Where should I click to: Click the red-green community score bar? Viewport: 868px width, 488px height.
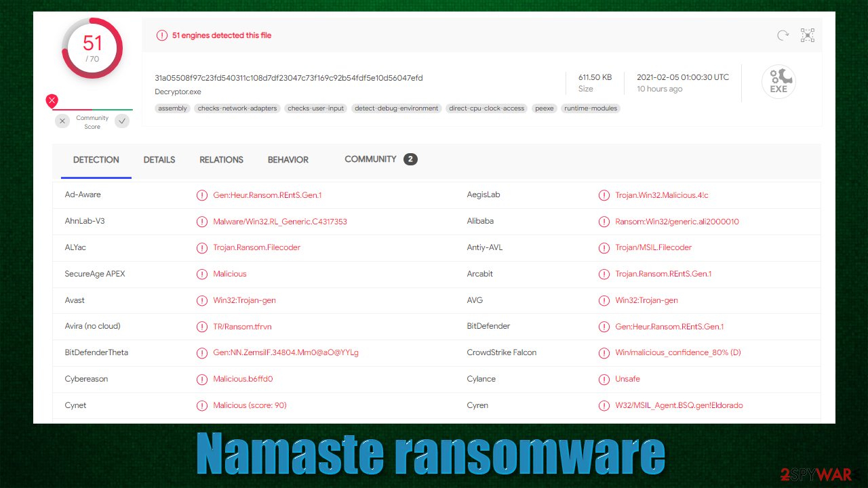tap(92, 109)
